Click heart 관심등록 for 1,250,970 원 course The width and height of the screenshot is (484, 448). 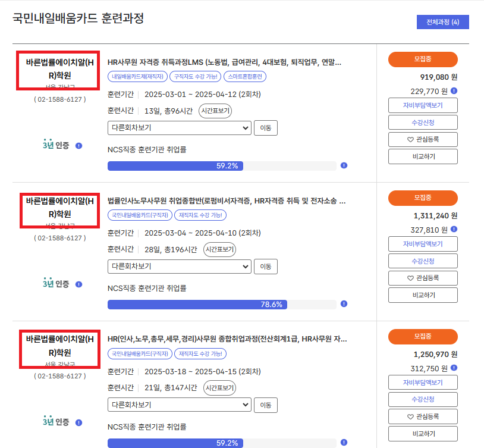point(423,416)
